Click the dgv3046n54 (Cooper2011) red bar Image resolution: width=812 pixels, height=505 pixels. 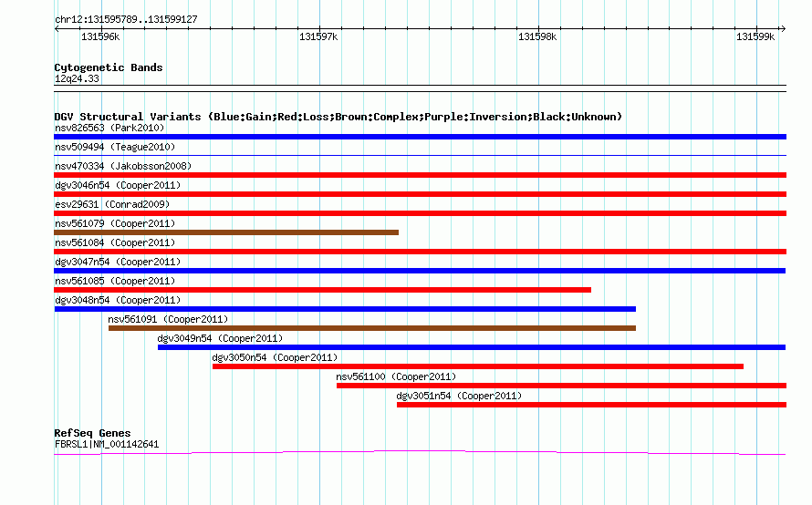(x=420, y=194)
